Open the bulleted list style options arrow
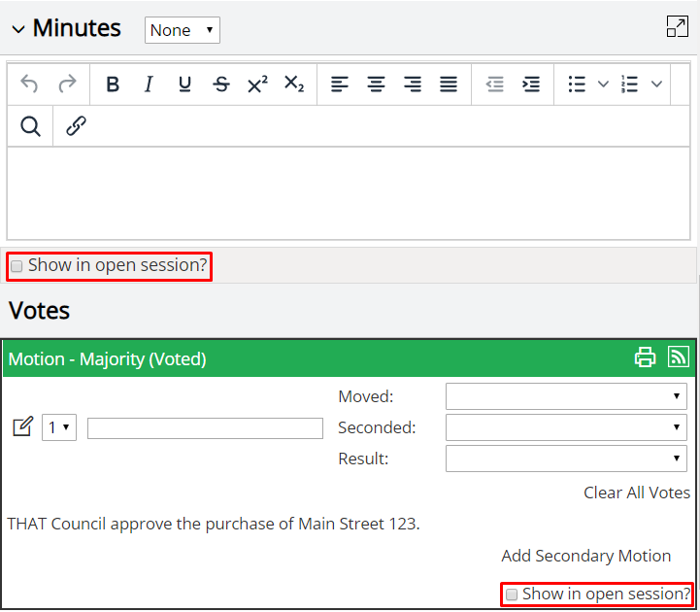 [x=603, y=84]
